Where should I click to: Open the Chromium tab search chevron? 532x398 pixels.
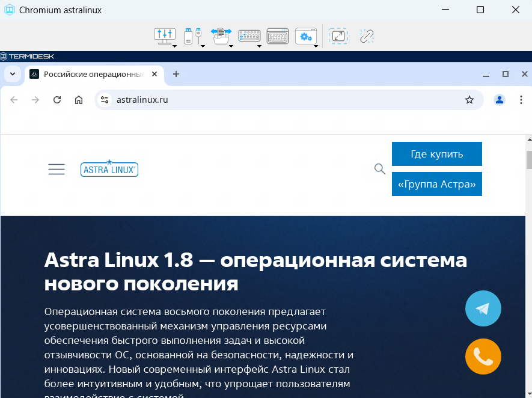click(13, 74)
